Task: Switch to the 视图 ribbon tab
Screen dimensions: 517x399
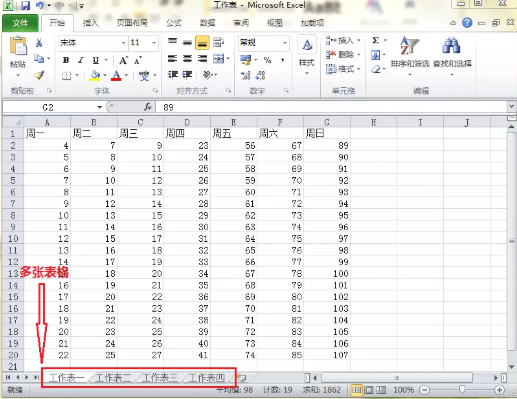Action: tap(274, 23)
